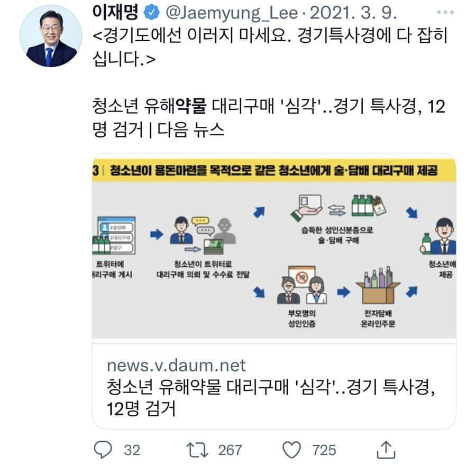Image resolution: width=476 pixels, height=466 pixels.
Task: Click the 2021. 3. 9. timestamp
Action: [x=353, y=13]
